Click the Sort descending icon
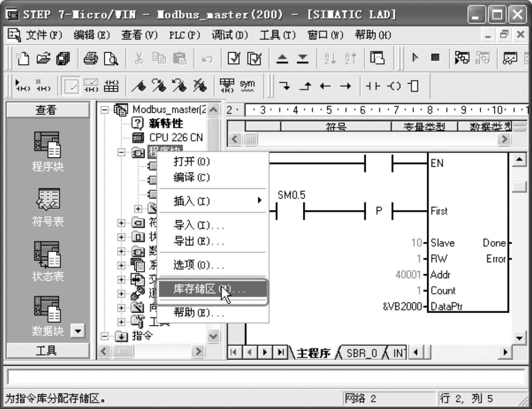Image resolution: width=532 pixels, height=409 pixels. pyautogui.click(x=350, y=58)
